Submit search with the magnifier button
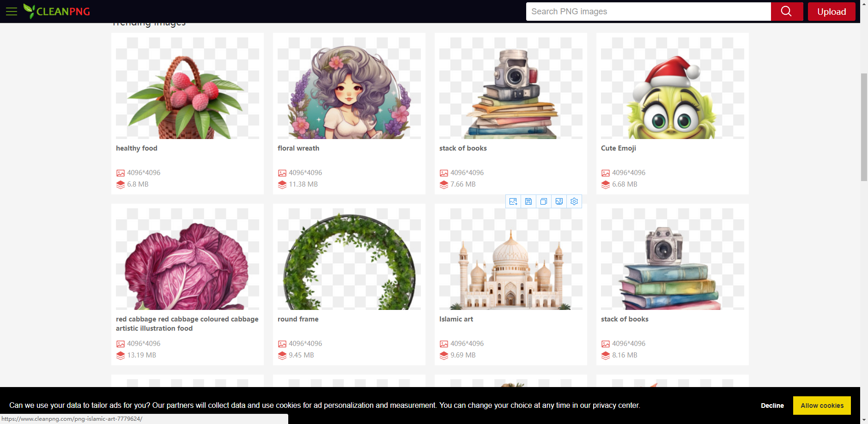The height and width of the screenshot is (424, 868). [x=787, y=12]
